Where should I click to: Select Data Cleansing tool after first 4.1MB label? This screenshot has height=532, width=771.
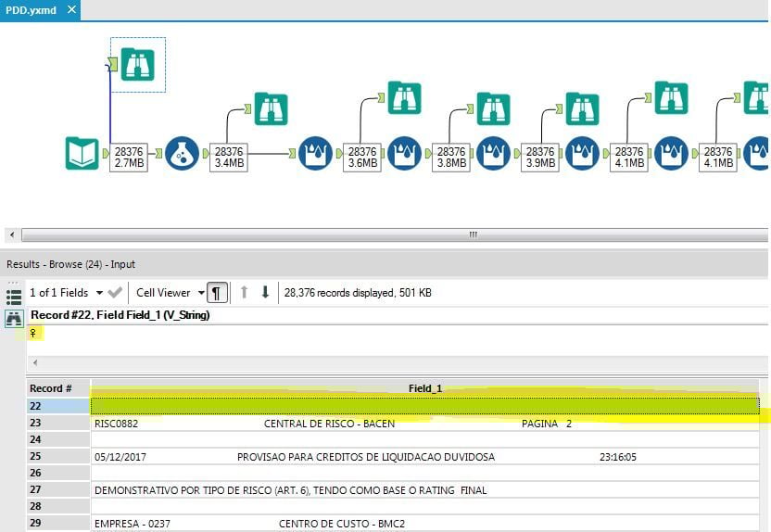point(671,154)
